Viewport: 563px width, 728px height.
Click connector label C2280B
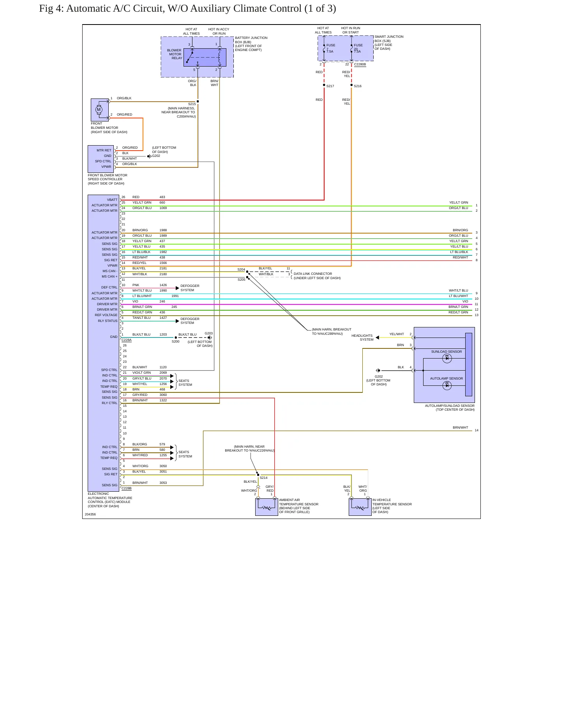(360, 64)
